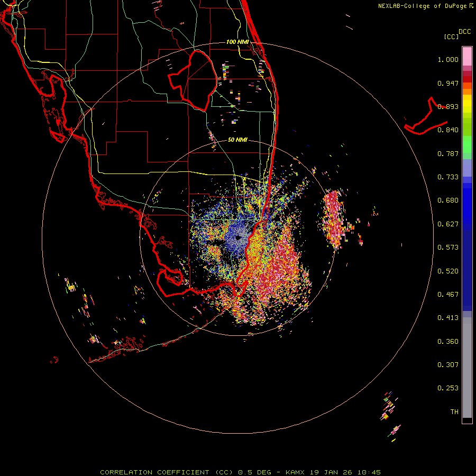Screen dimensions: 476x476
Task: Select the 0.893 scale value
Action: coord(448,106)
